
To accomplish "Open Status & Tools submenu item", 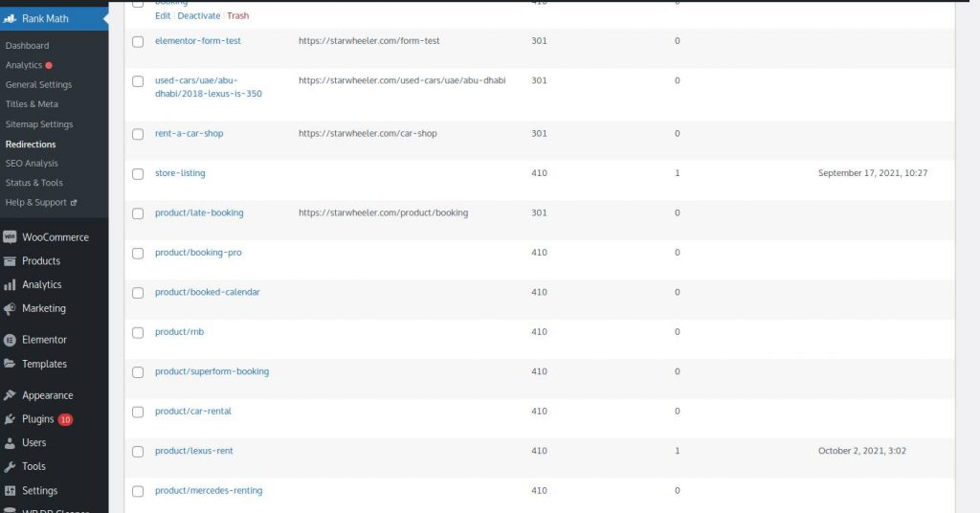I will (x=34, y=183).
